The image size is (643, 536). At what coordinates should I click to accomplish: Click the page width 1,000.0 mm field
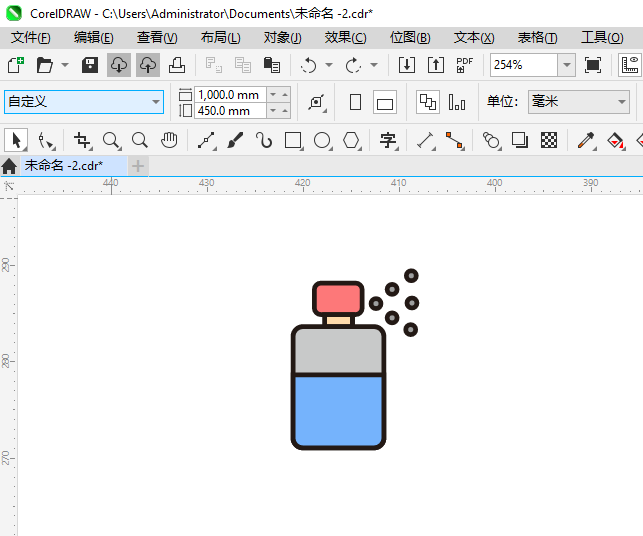pyautogui.click(x=228, y=94)
